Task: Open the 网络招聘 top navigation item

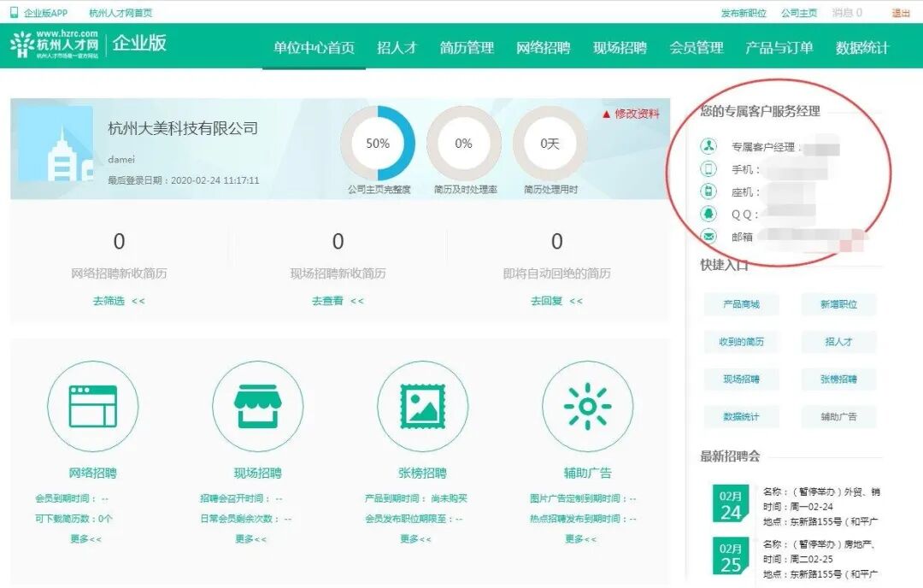Action: (544, 48)
